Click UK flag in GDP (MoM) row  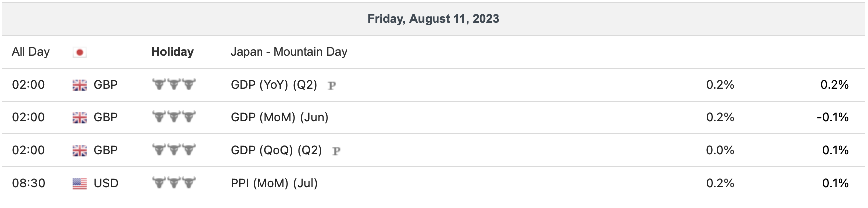(80, 118)
